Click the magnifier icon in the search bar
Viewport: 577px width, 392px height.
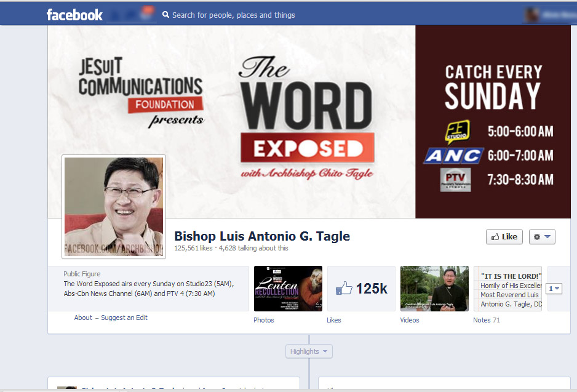click(165, 15)
